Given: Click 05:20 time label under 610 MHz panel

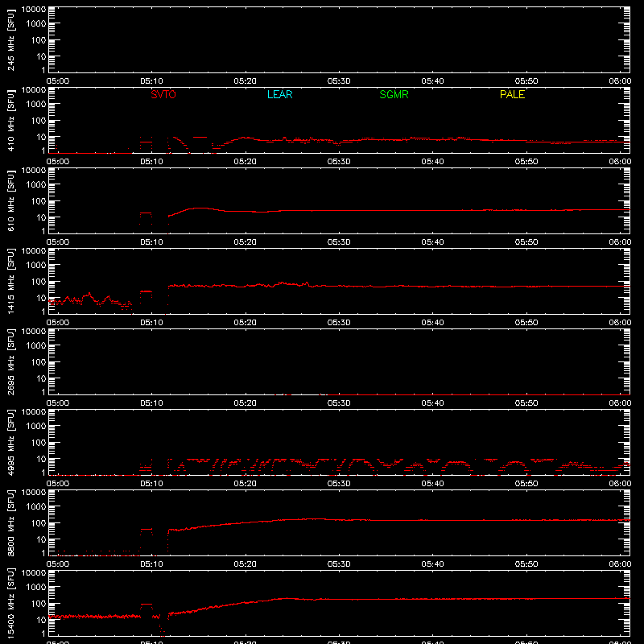Looking at the screenshot, I should coord(246,242).
